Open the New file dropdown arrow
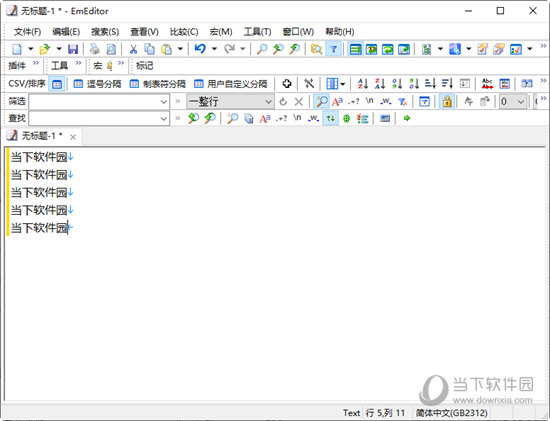Viewport: 550px width, 421px height. [x=31, y=49]
